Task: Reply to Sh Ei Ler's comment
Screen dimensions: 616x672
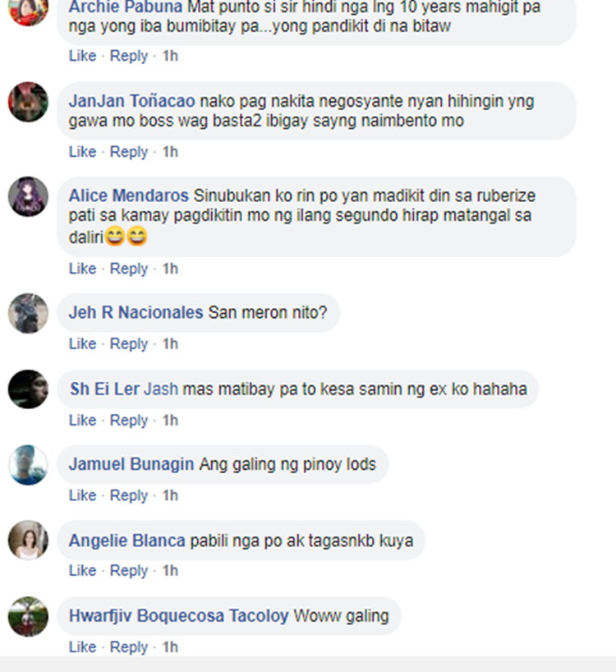Action: click(x=129, y=421)
